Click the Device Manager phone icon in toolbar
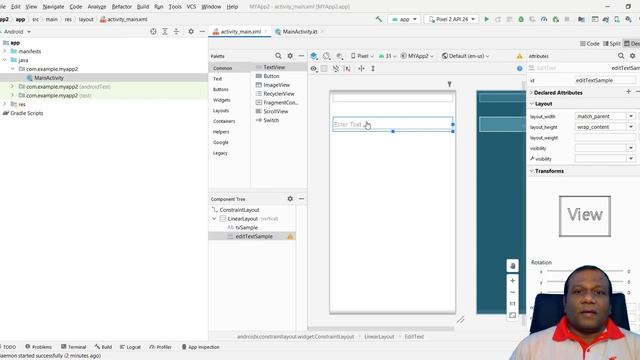Viewport: 640px width, 360px height. pyautogui.click(x=617, y=19)
